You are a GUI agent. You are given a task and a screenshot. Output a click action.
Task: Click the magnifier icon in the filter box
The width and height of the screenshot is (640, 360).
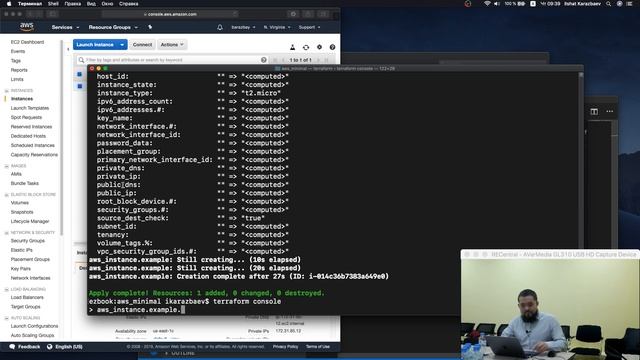tap(81, 60)
